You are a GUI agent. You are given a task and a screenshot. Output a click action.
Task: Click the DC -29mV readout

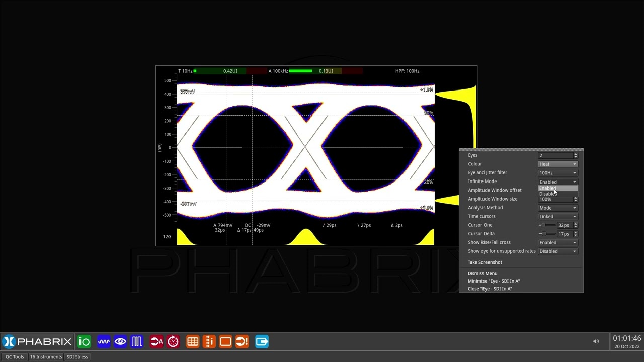(258, 225)
